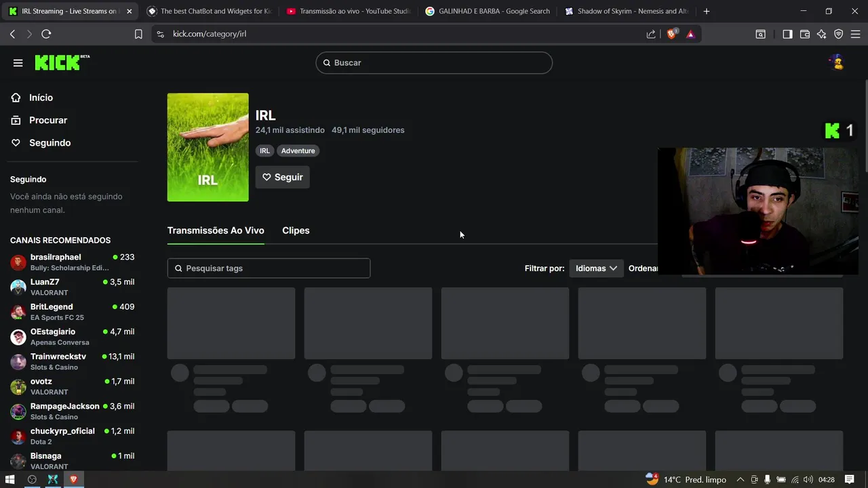Image resolution: width=868 pixels, height=488 pixels.
Task: Go back in the browser
Action: 12,34
